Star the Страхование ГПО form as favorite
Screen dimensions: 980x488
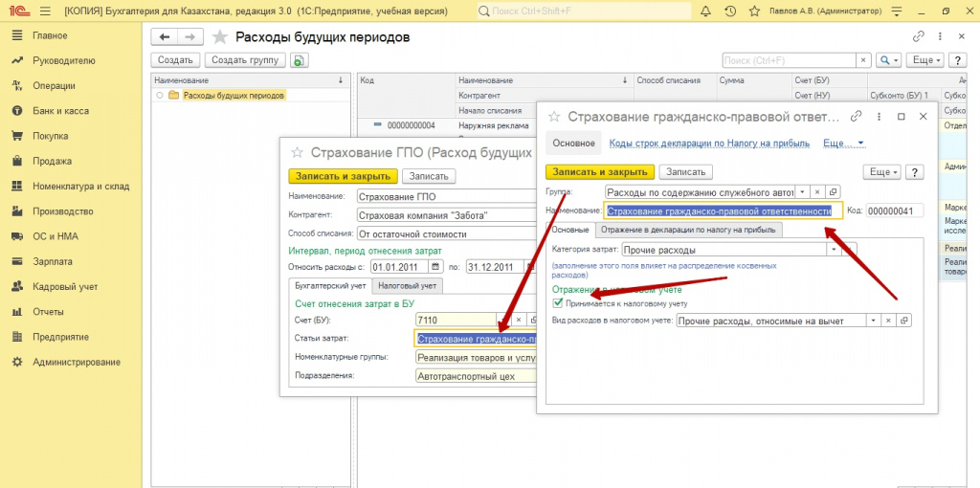298,152
